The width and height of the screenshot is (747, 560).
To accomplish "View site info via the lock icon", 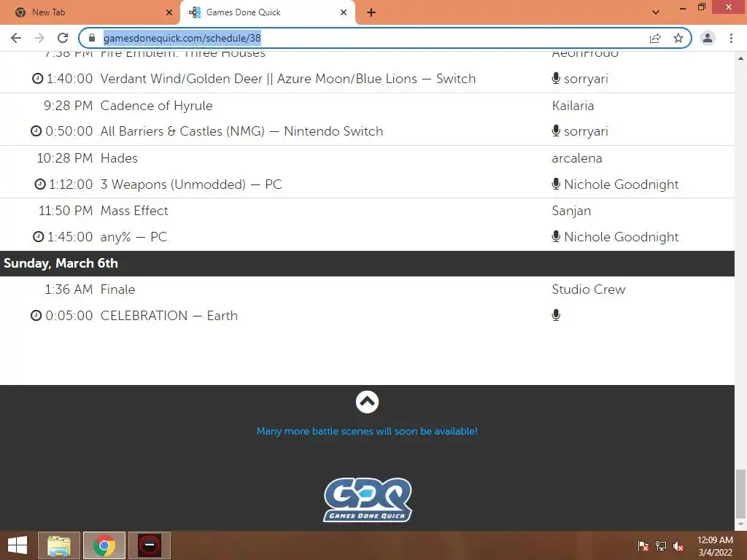I will (92, 38).
